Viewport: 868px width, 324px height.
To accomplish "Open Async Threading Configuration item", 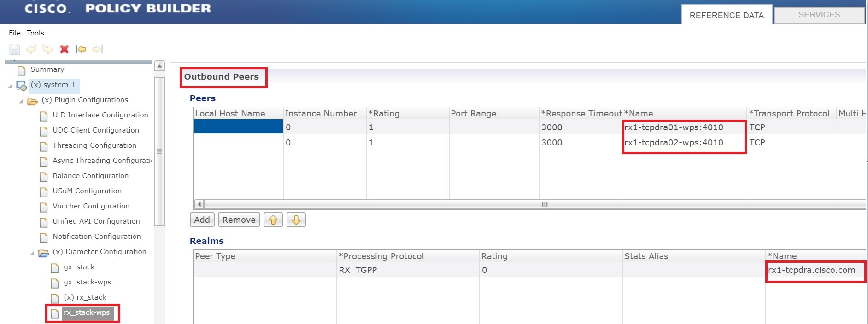I will (x=102, y=161).
